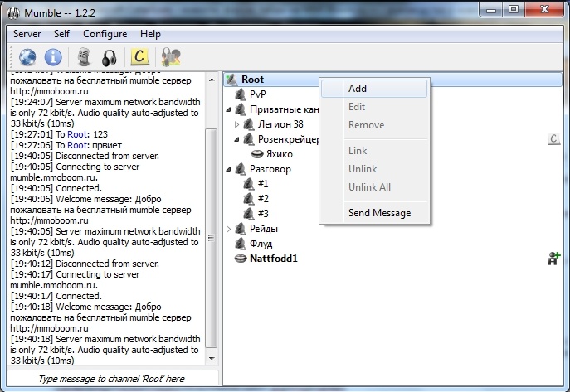Expand the Легион 38 channel
This screenshot has width=570, height=392.
[236, 124]
